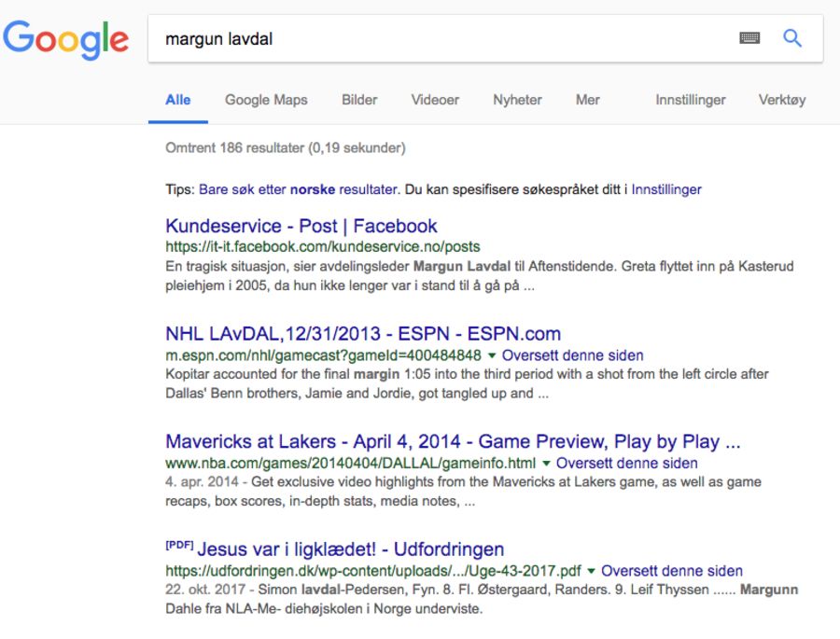
Task: Click the Innstillinger link in the tips line
Action: (x=666, y=189)
